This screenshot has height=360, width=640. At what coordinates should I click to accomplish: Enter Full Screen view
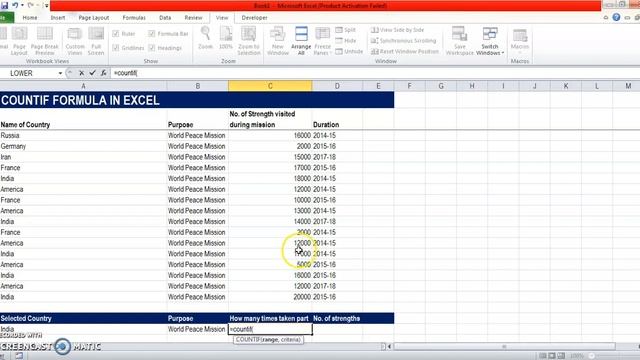(96, 41)
